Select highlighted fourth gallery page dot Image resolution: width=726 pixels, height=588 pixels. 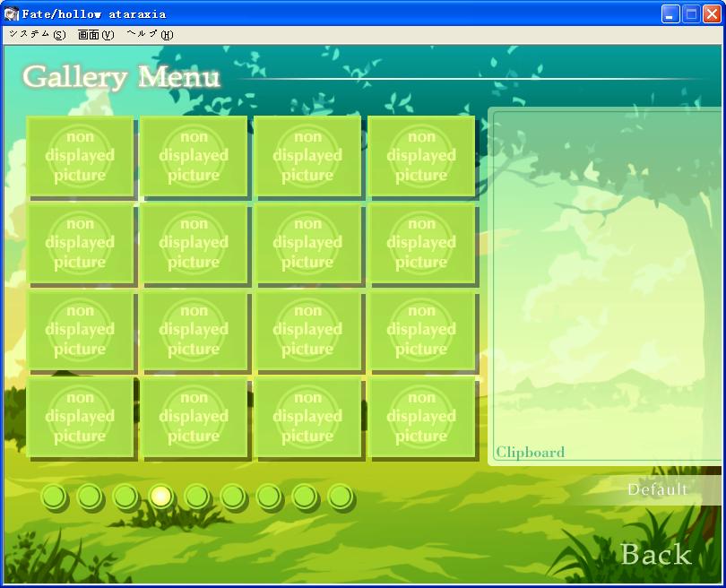(x=161, y=497)
